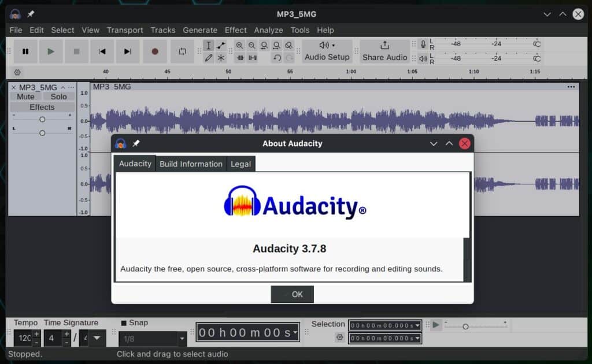Click the Undo arrow icon
Image resolution: width=592 pixels, height=364 pixels.
point(277,58)
